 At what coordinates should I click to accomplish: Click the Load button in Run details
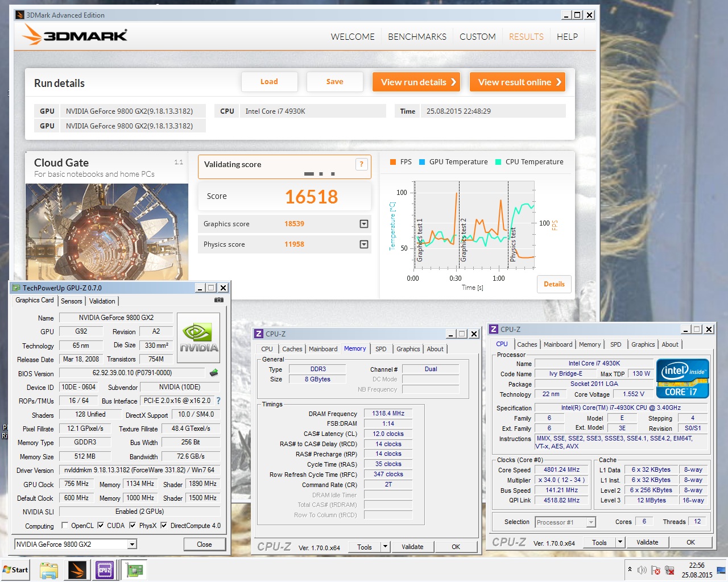pyautogui.click(x=270, y=82)
